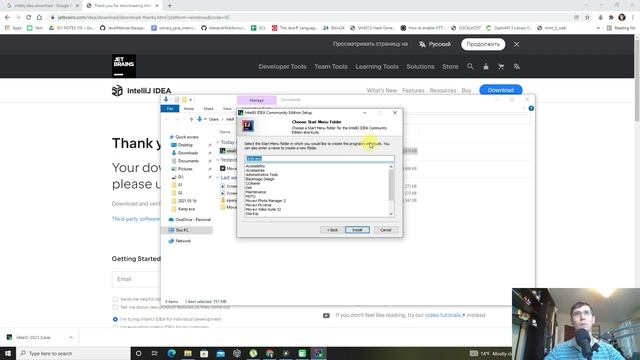Open Developer Tools menu on JetBrains site
This screenshot has width=640, height=360.
[x=282, y=67]
